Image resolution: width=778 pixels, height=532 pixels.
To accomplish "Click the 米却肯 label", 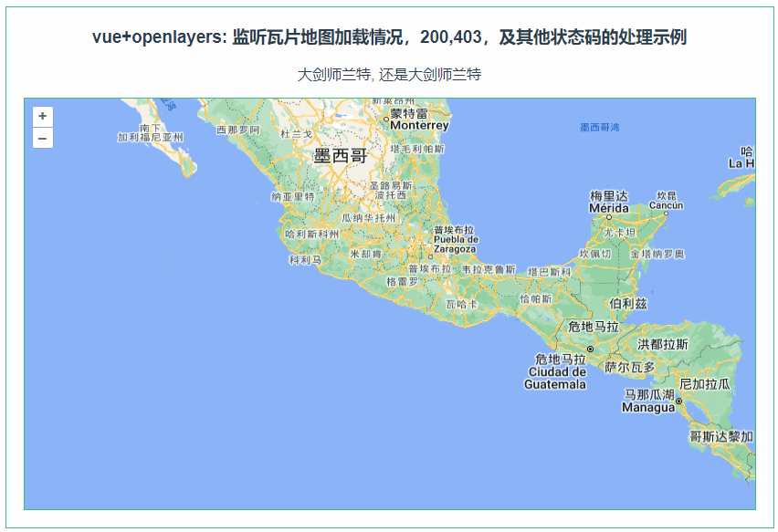I will click(365, 254).
